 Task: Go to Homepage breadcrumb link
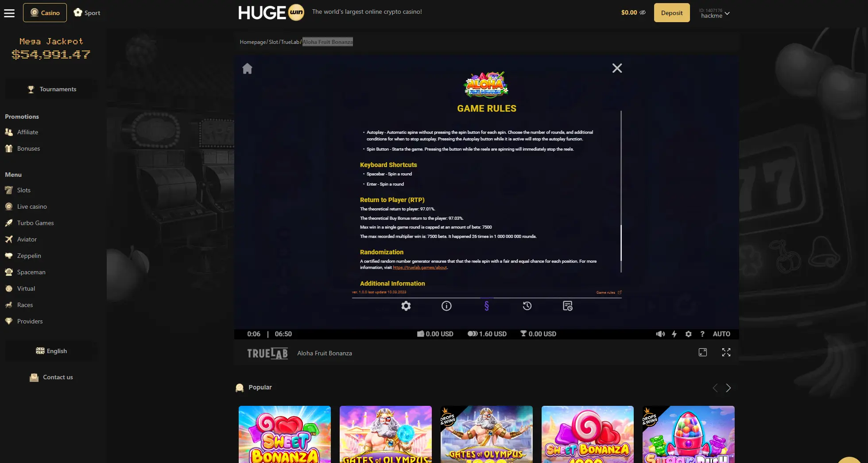pos(253,42)
